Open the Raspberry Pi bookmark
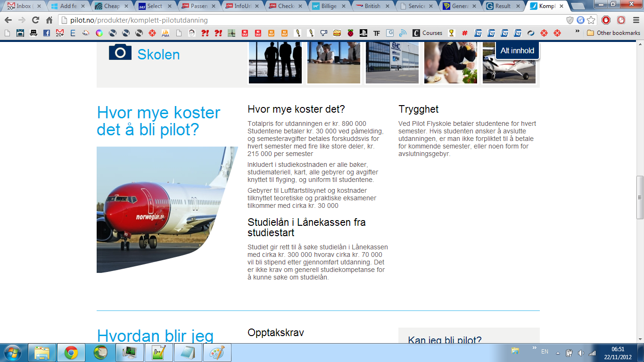This screenshot has height=362, width=644. click(350, 33)
